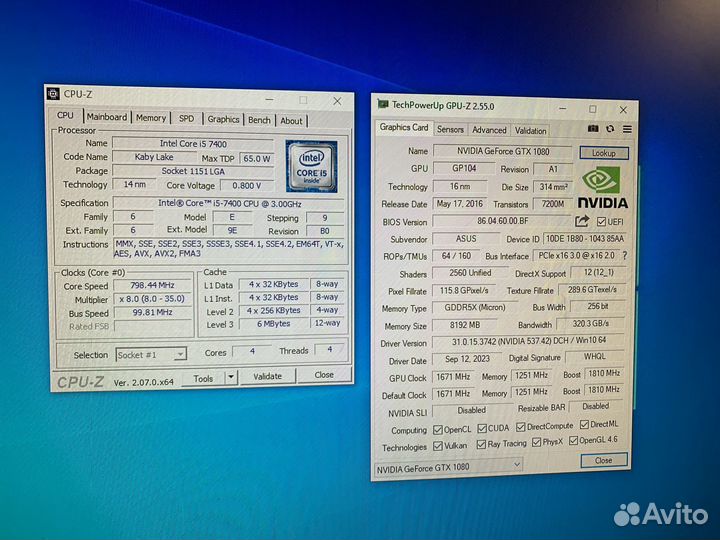Open the About tab in CPU-Z

[x=291, y=121]
